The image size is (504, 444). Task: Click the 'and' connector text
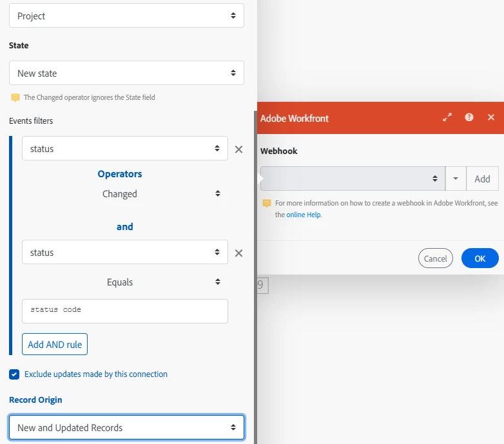[x=125, y=226]
